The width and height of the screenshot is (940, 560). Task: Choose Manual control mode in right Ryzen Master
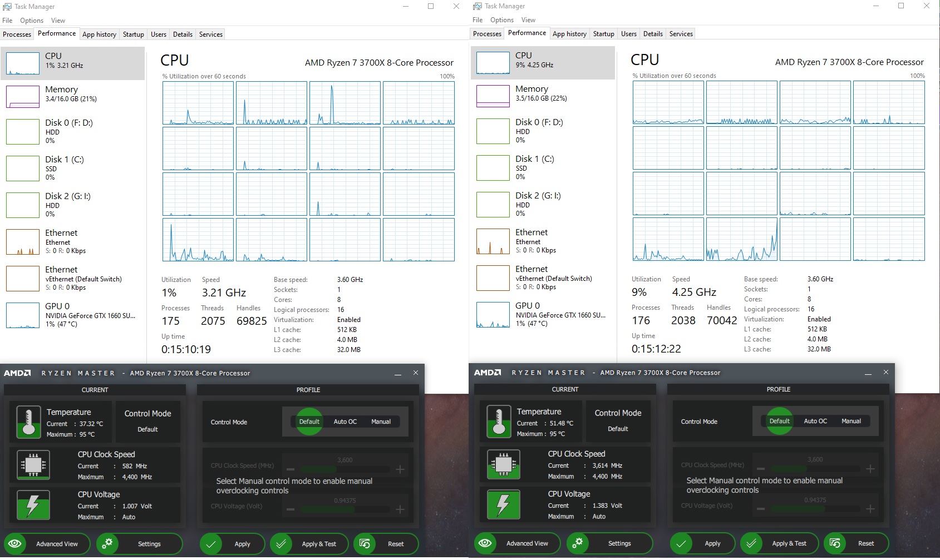(x=852, y=421)
